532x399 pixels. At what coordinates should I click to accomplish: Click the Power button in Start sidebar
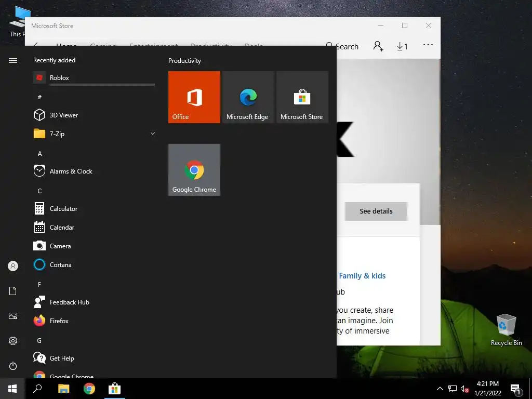point(13,366)
